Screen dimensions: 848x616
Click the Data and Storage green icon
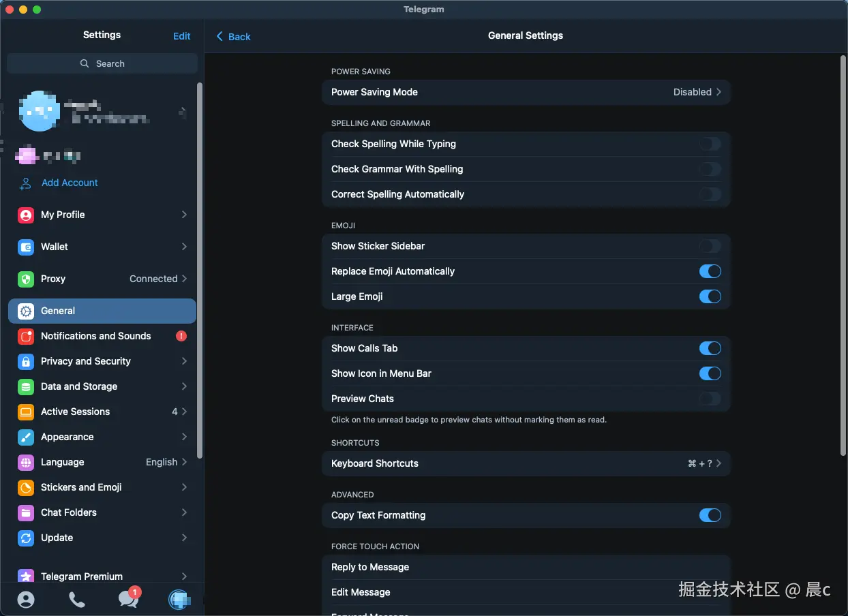[26, 386]
